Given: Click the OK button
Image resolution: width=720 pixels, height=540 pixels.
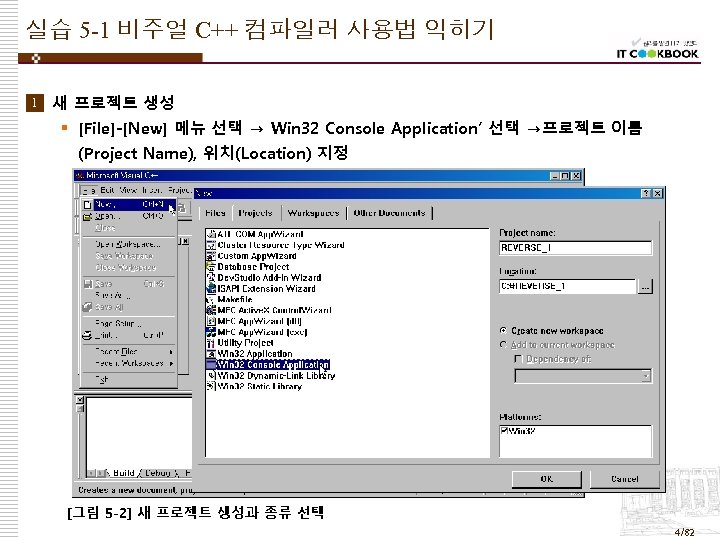Looking at the screenshot, I should (546, 479).
